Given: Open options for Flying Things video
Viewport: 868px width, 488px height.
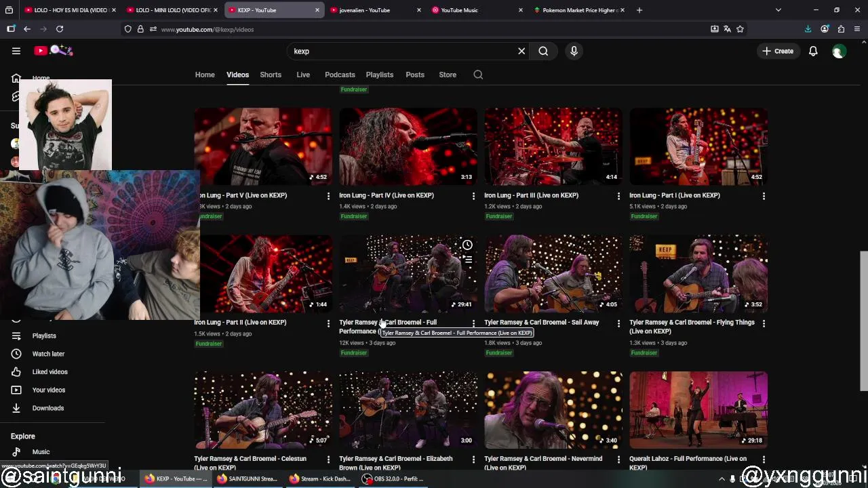Looking at the screenshot, I should pos(764,323).
